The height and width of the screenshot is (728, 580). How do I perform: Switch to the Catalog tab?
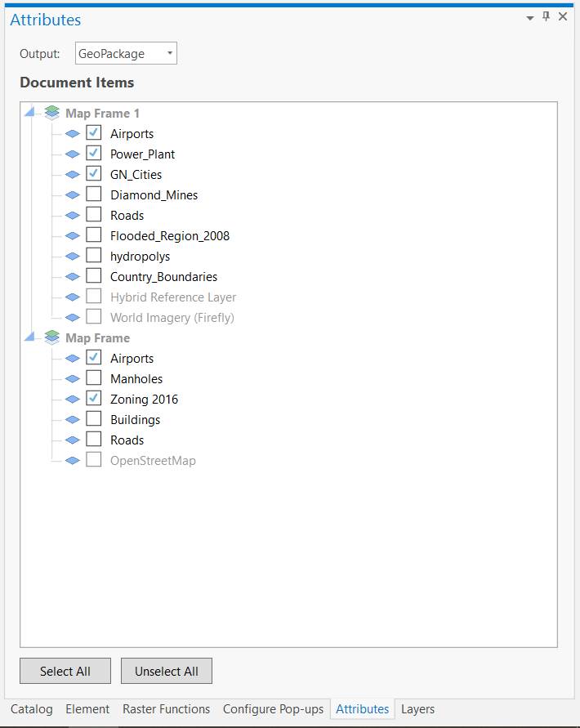pyautogui.click(x=32, y=709)
